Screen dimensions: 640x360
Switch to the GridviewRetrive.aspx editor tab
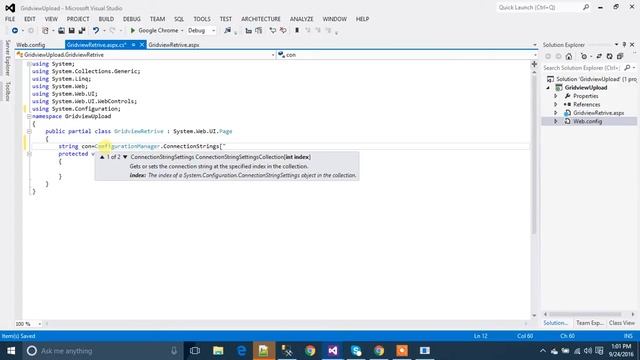pyautogui.click(x=174, y=45)
